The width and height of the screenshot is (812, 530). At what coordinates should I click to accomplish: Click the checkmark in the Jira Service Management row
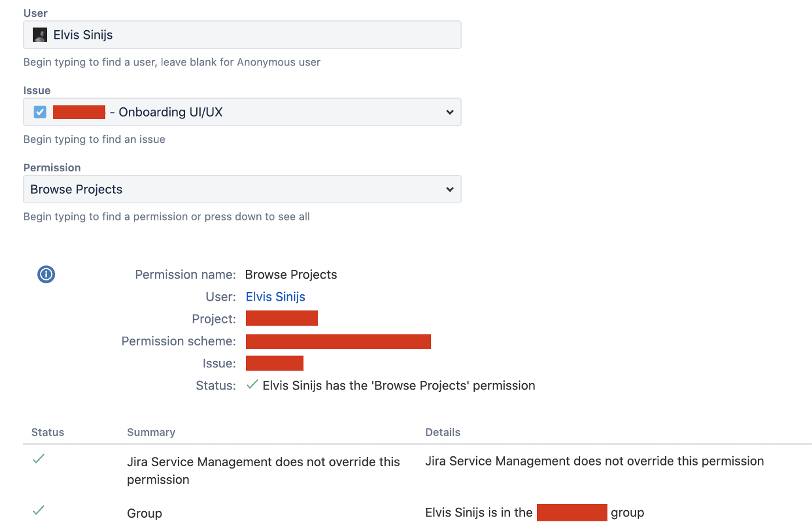(39, 459)
